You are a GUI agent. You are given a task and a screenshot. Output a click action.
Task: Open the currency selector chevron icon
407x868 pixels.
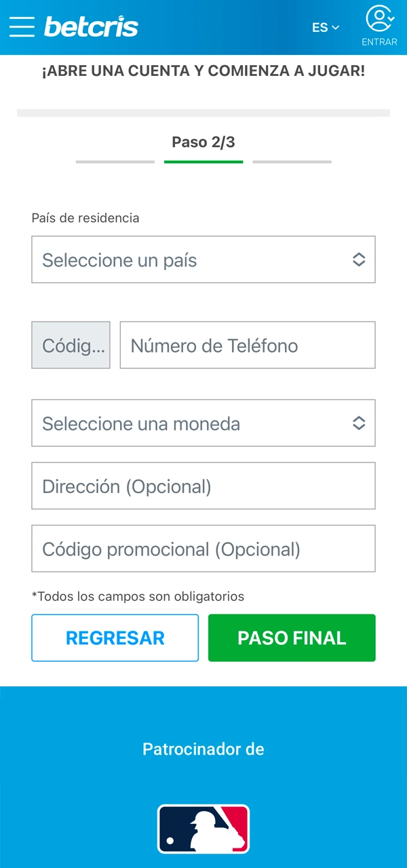360,422
